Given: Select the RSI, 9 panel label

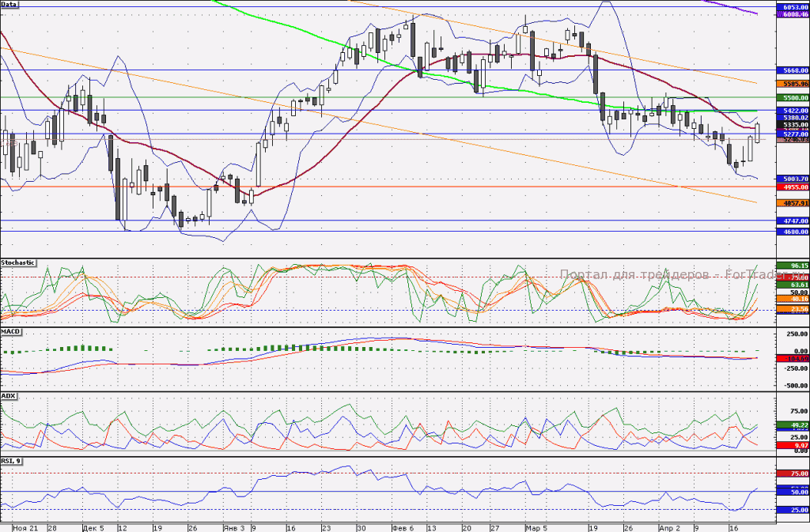Looking at the screenshot, I should 11,461.
